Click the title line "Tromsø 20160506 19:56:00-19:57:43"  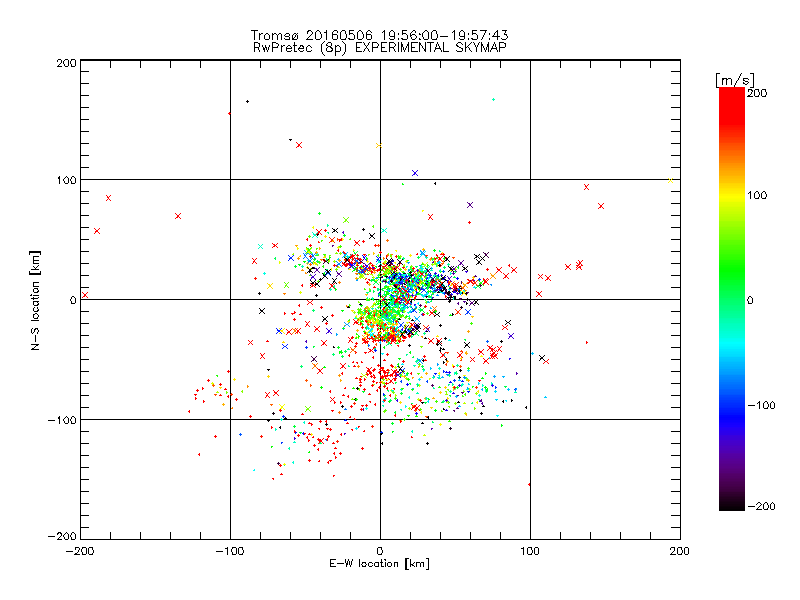tap(379, 35)
